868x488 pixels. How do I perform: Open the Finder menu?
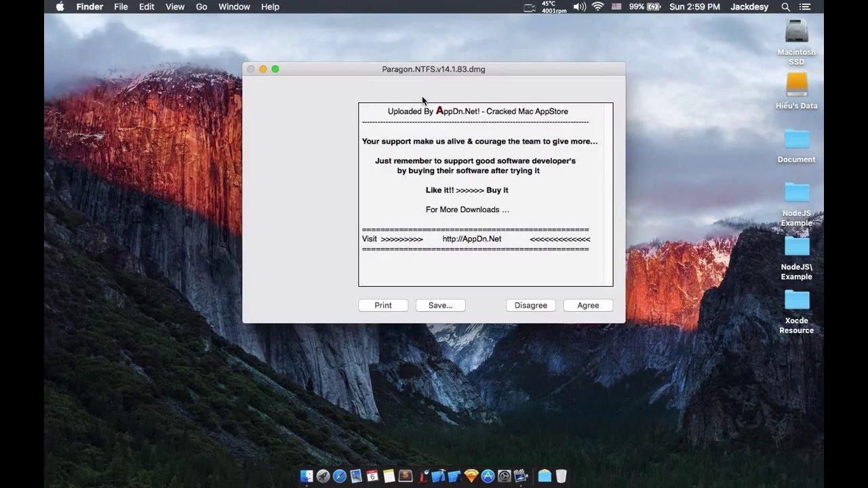(90, 7)
